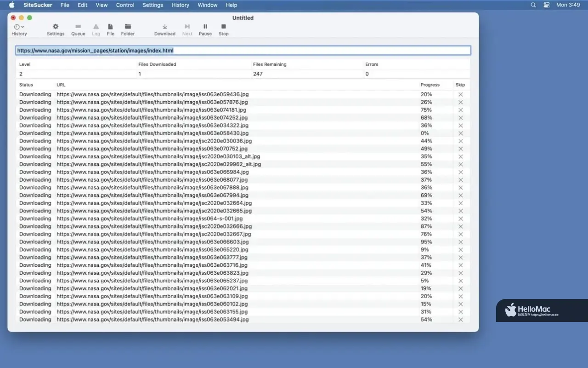Select the iss063e063155.jpg URL row

click(243, 312)
